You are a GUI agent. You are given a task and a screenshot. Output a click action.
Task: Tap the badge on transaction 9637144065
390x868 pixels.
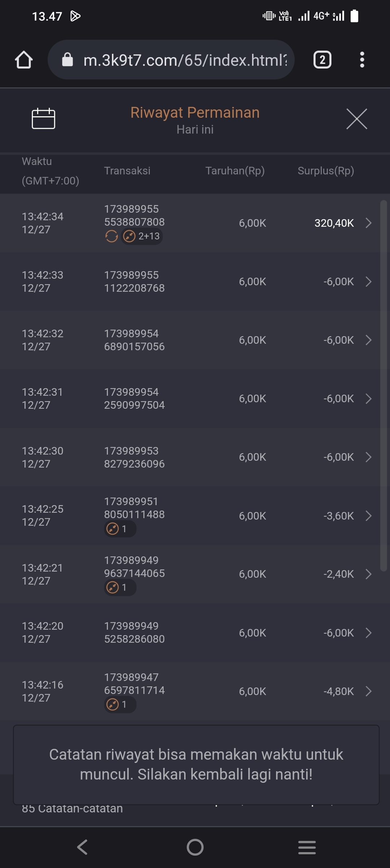click(120, 587)
